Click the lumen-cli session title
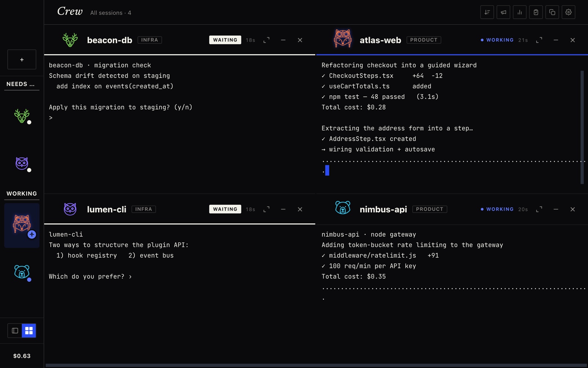This screenshot has height=368, width=588. (x=107, y=209)
